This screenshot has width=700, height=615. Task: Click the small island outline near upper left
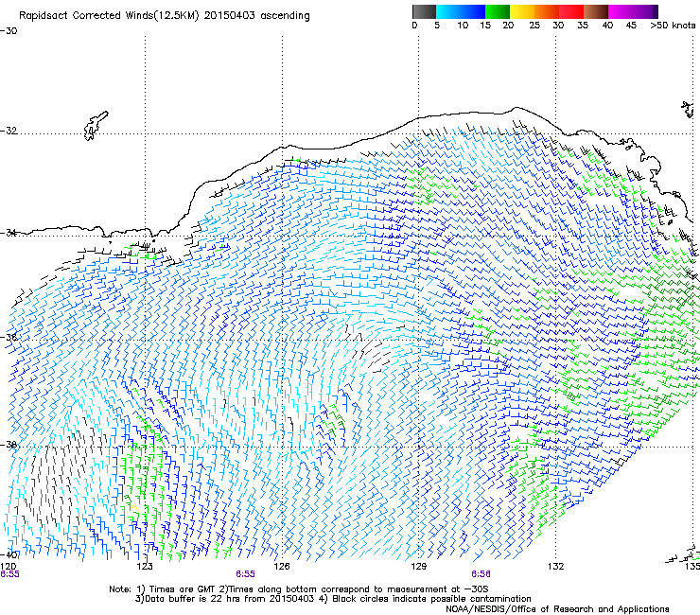(96, 126)
